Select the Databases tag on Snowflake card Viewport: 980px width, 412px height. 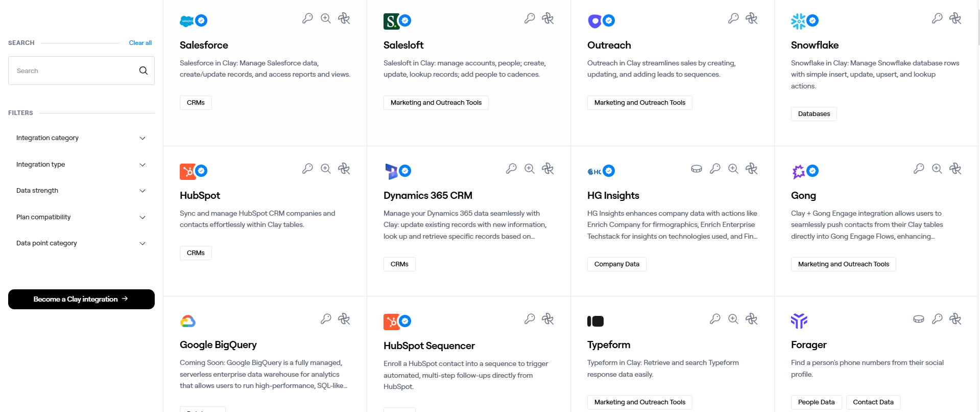click(814, 114)
